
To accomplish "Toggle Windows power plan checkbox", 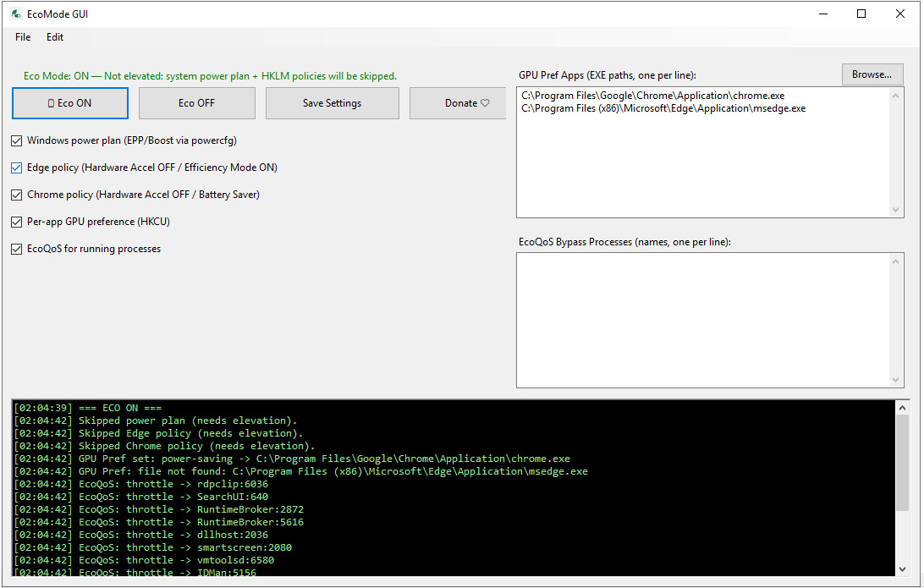I will (x=17, y=140).
